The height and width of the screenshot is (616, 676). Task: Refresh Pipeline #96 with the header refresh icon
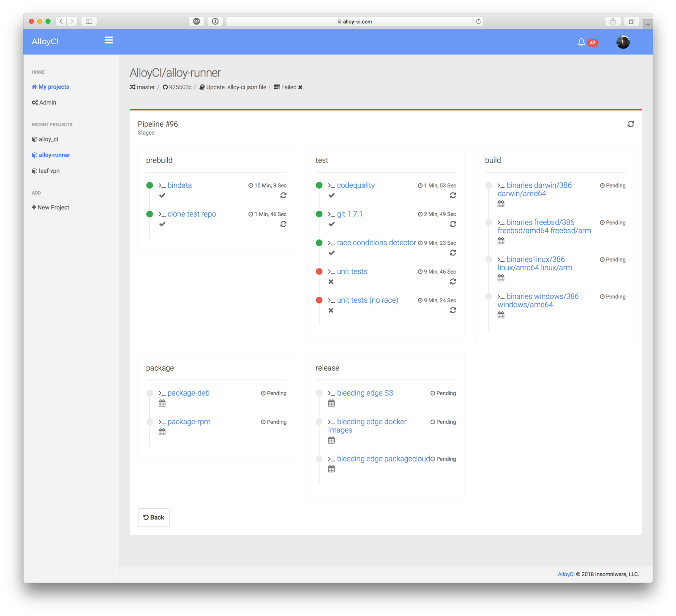(630, 124)
